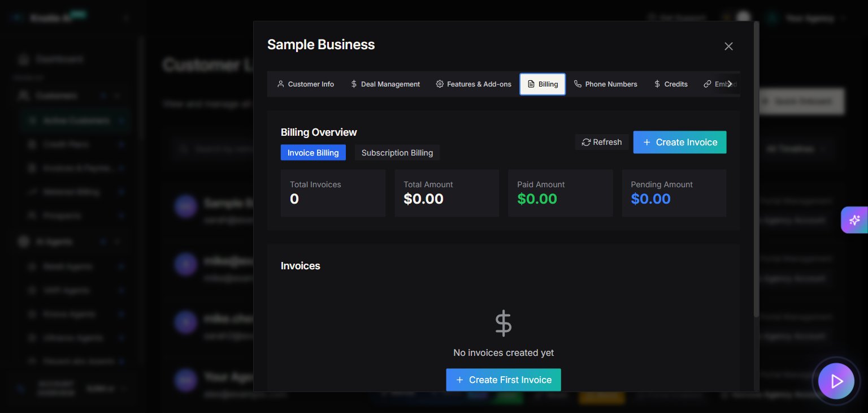The width and height of the screenshot is (868, 413).
Task: Switch to Subscription Billing view
Action: [397, 153]
